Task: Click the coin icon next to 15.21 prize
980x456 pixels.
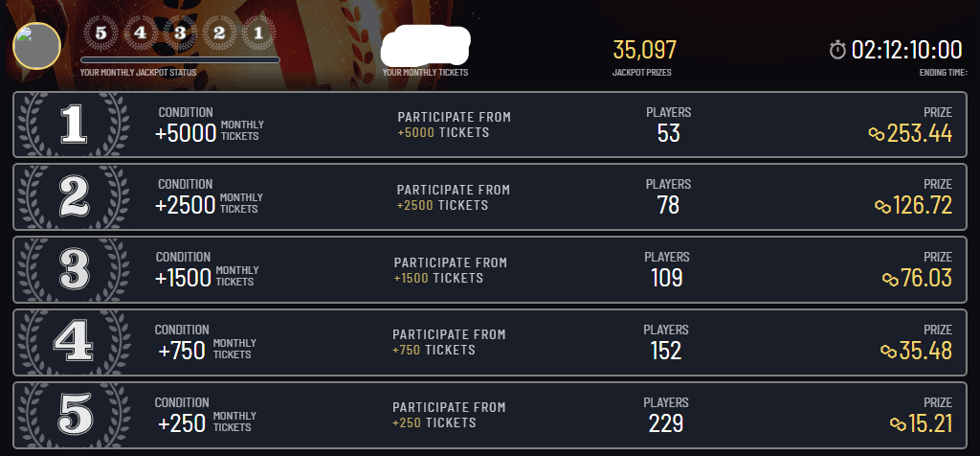Action: 898,424
